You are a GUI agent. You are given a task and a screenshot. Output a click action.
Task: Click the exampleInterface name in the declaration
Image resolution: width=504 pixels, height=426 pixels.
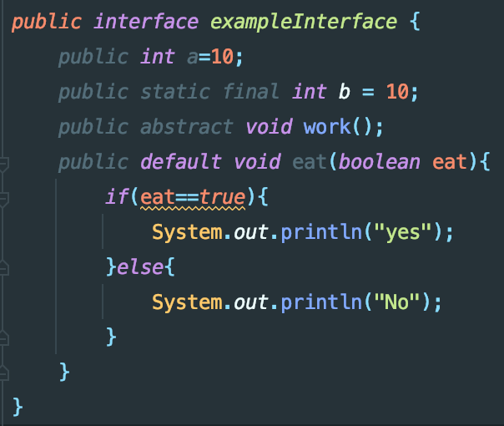(x=304, y=23)
